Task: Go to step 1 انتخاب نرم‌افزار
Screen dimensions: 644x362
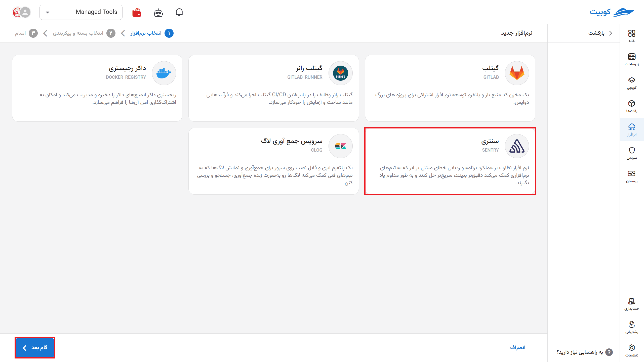Action: (x=152, y=33)
